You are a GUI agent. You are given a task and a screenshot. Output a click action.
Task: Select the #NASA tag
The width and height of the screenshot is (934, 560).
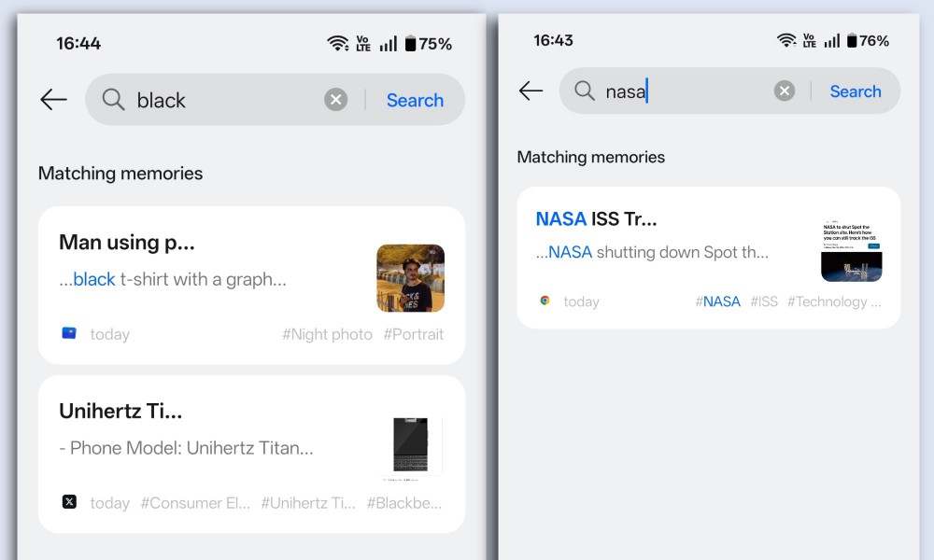(717, 301)
